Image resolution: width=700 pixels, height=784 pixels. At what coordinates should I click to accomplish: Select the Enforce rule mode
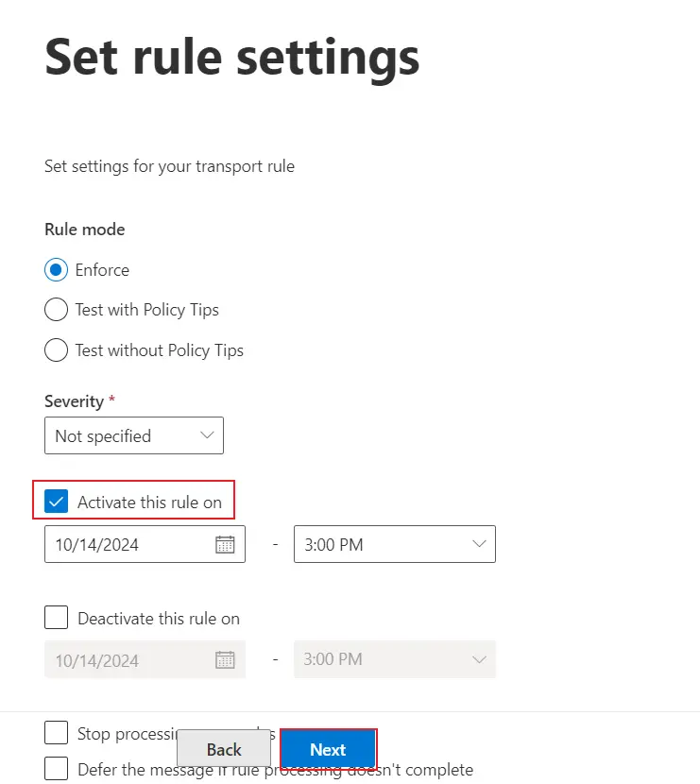[56, 270]
